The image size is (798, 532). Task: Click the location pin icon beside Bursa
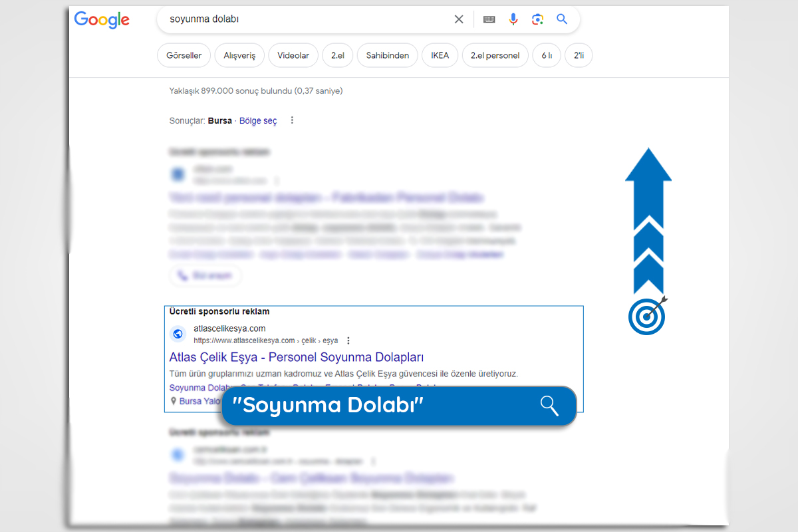[174, 401]
